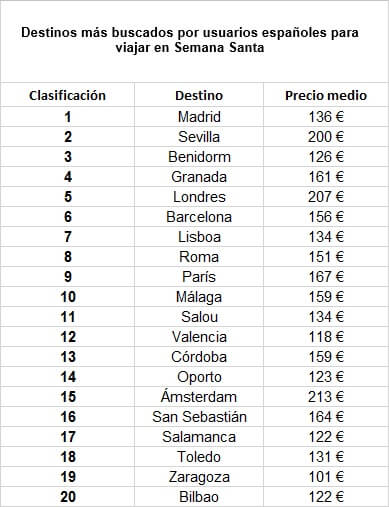Click the Zaragoza destination cell
389x507 pixels.
coord(199,477)
